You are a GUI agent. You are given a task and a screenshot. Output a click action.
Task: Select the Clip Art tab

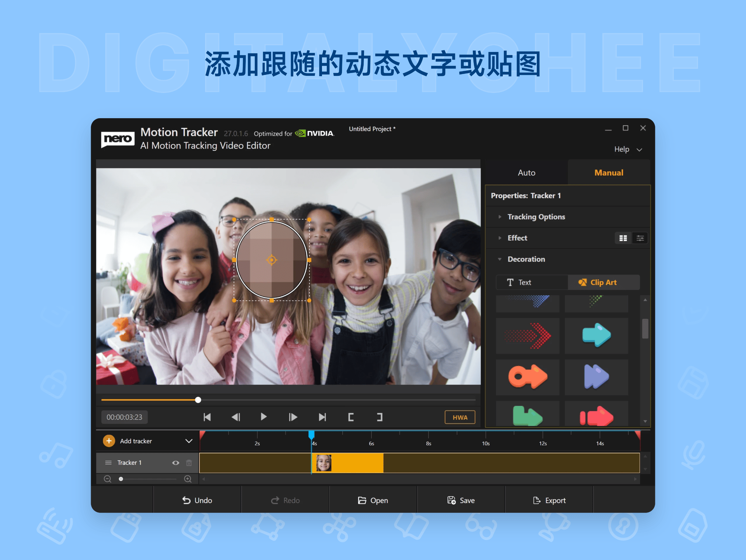(604, 282)
